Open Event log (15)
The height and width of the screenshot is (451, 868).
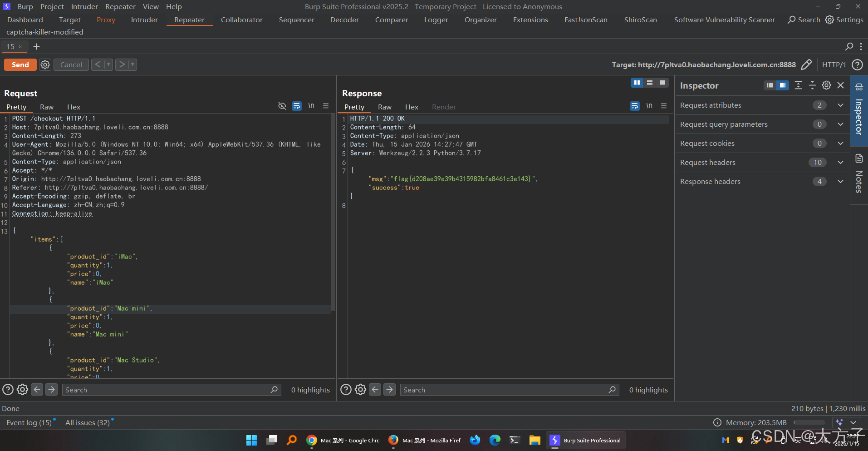[x=29, y=422]
